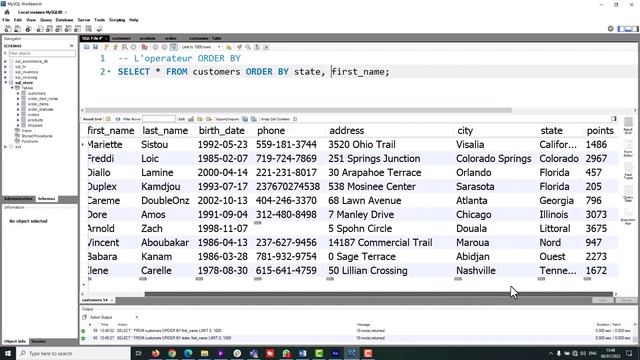Viewport: 640px width, 360px height.
Task: Expand the sql_hr schema
Action: pos(6,67)
